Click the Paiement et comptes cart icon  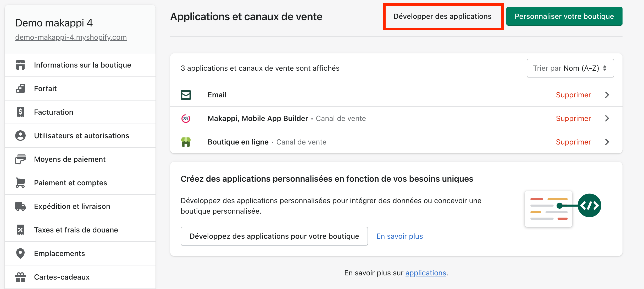(x=20, y=183)
